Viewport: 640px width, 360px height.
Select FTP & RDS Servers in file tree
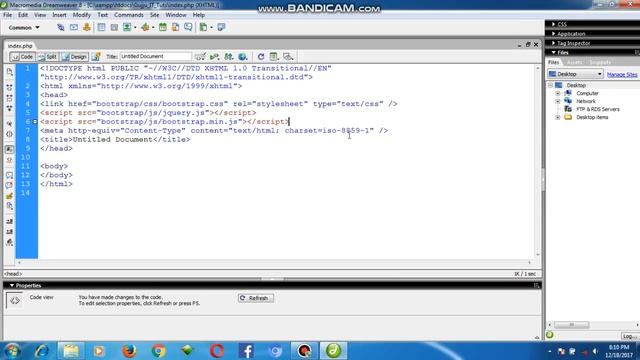tap(598, 109)
